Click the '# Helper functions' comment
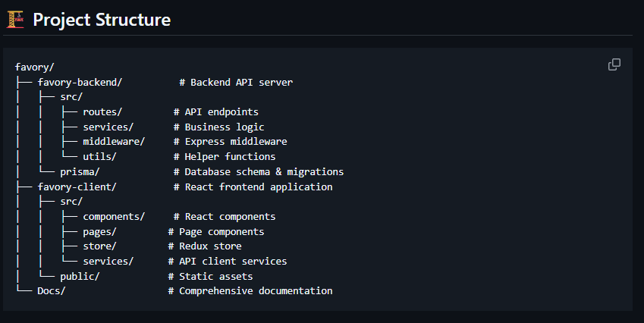Screen dimensions: 644x323 [x=225, y=156]
